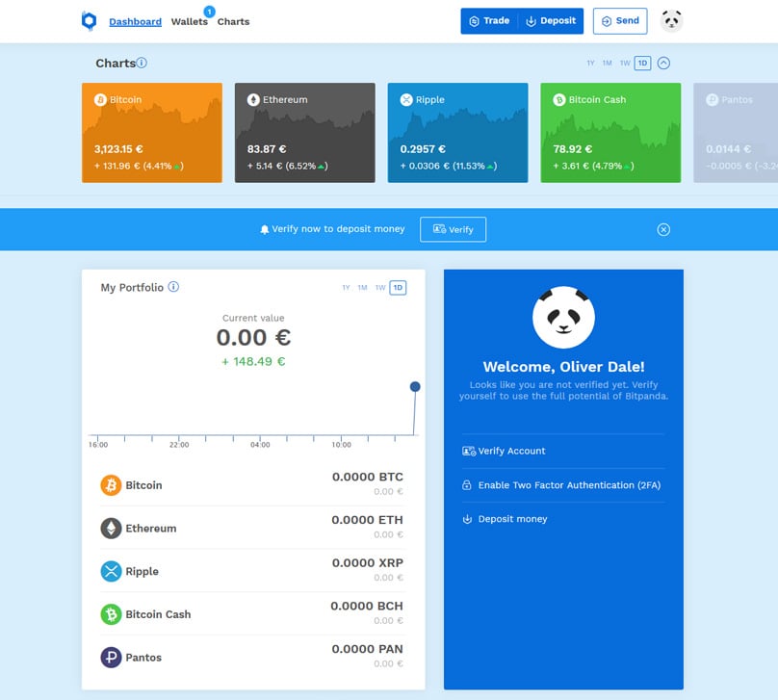
Task: Select 1W range in My Portfolio
Action: 380,288
